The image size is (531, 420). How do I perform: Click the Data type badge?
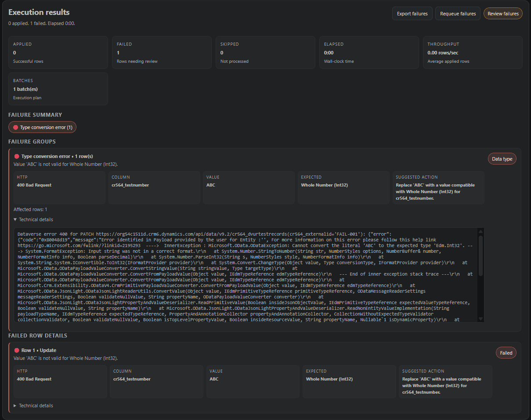click(502, 159)
